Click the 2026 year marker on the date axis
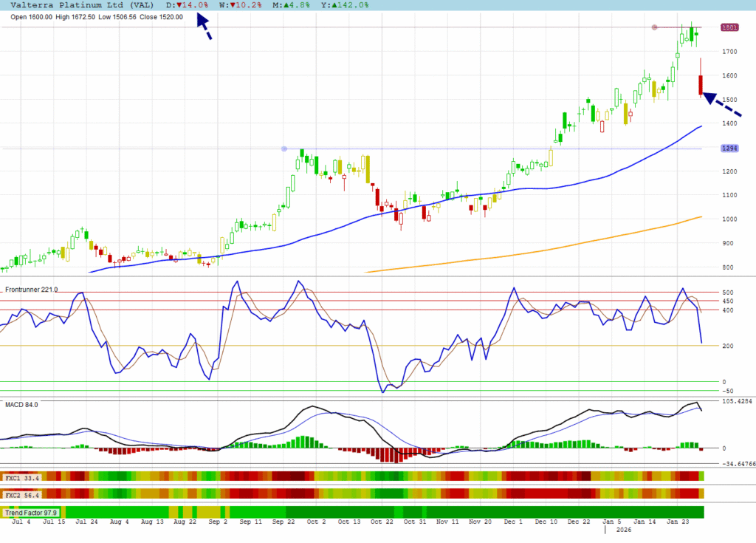The image size is (756, 543). [x=622, y=530]
